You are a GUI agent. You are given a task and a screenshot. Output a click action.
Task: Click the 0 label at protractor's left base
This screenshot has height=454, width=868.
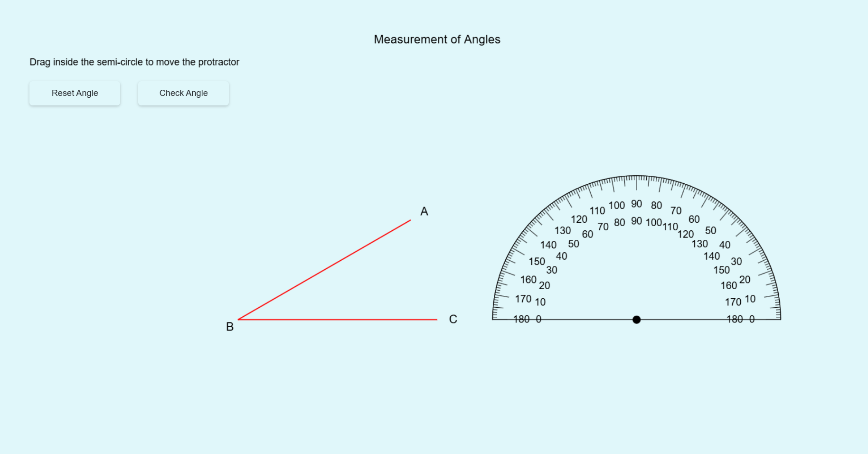538,319
